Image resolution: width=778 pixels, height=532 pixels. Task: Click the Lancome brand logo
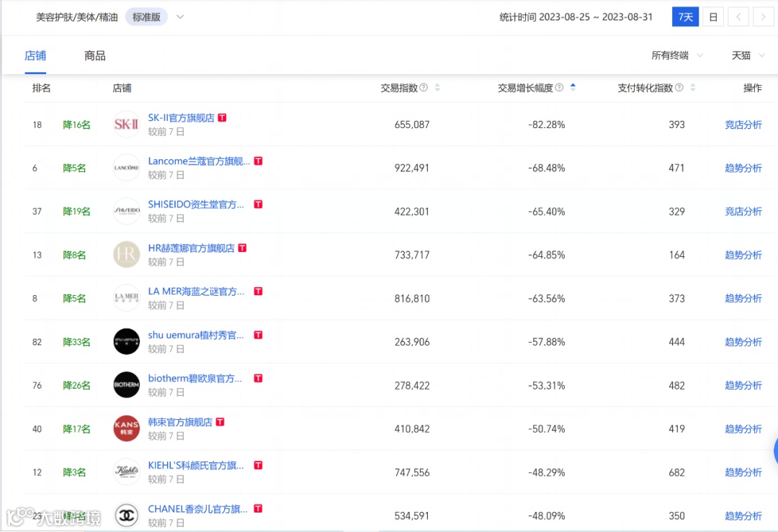click(127, 168)
